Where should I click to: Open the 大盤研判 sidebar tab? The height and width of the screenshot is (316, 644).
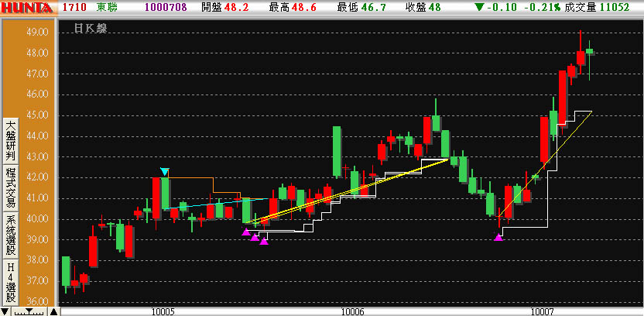[x=11, y=139]
